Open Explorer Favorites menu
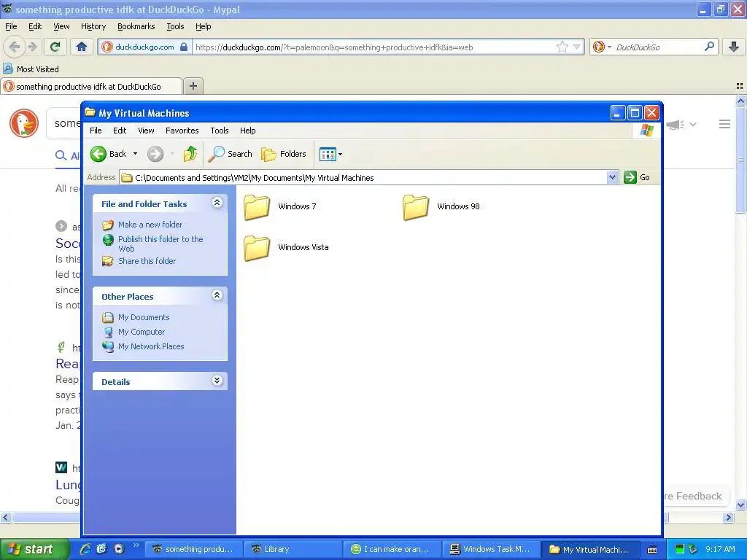The width and height of the screenshot is (747, 560). point(182,131)
